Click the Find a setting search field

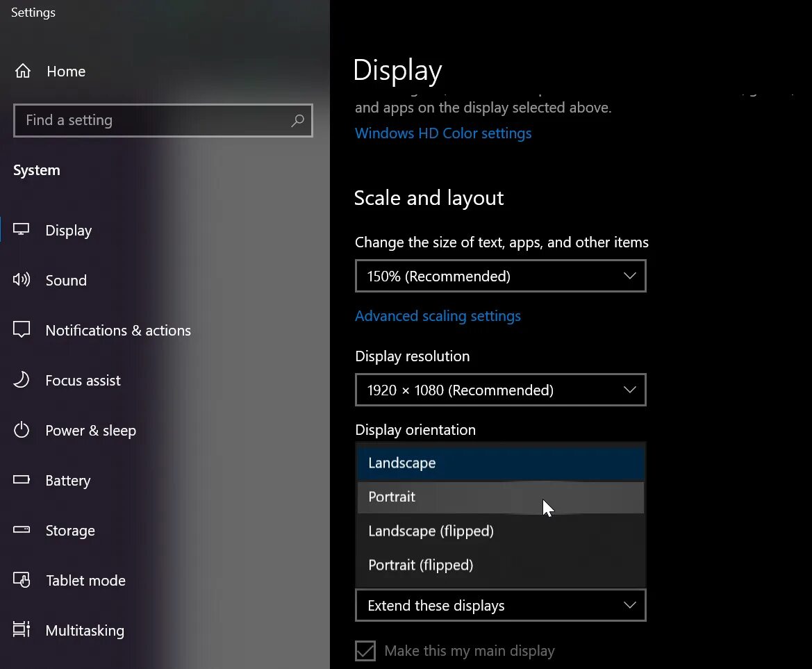click(163, 121)
